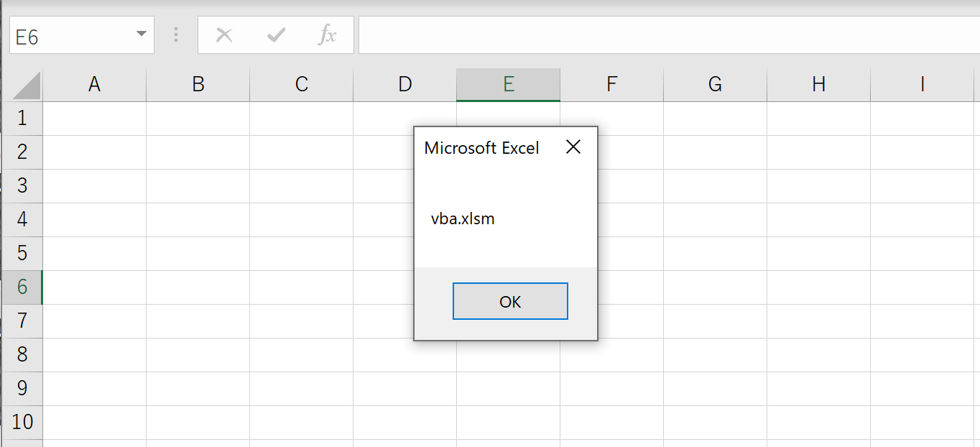Click the Enter checkmark formula bar icon
Viewport: 980px width, 447px height.
tap(276, 35)
